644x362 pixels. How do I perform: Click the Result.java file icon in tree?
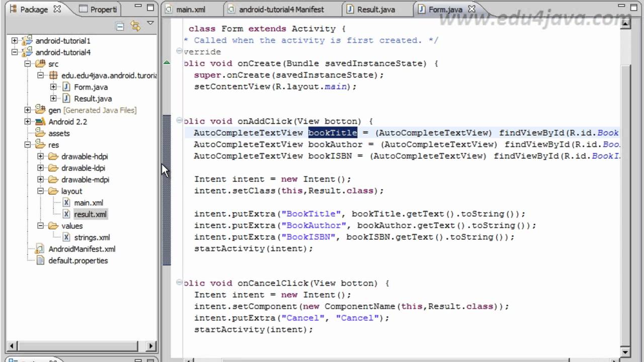[x=66, y=99]
